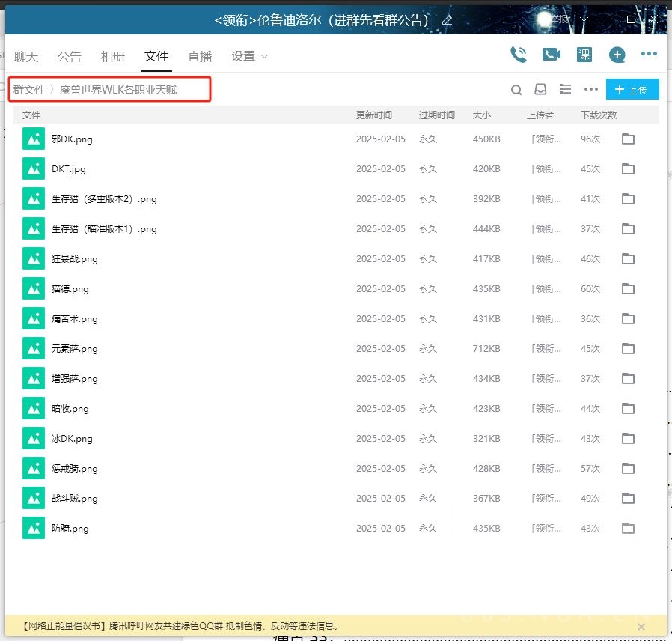Switch to the 公告 tab

click(x=70, y=56)
